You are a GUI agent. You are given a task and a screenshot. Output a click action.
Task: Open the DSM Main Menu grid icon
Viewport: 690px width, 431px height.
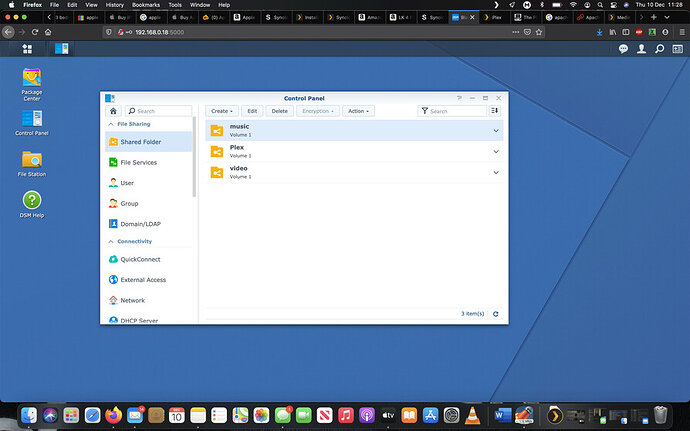(x=27, y=49)
